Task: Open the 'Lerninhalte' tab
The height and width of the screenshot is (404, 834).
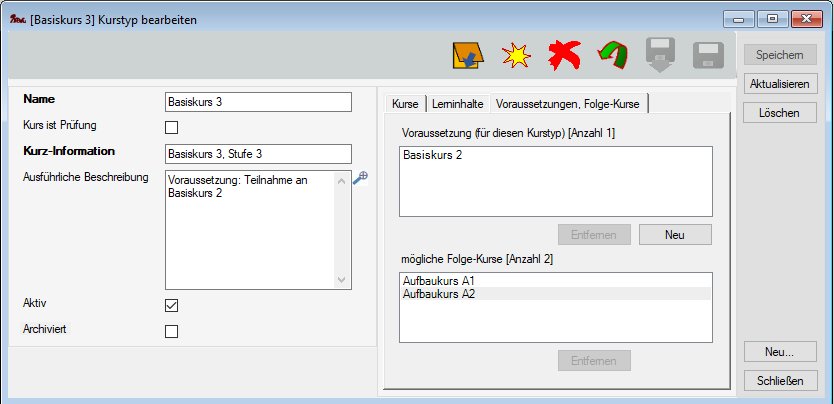Action: coord(457,104)
